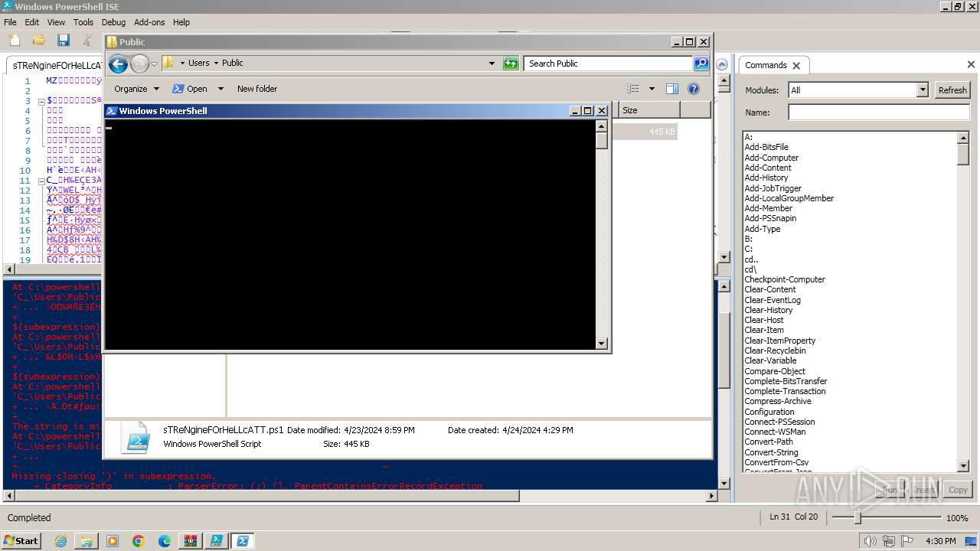Select Add-Computer in the command list
980x551 pixels.
tap(771, 158)
